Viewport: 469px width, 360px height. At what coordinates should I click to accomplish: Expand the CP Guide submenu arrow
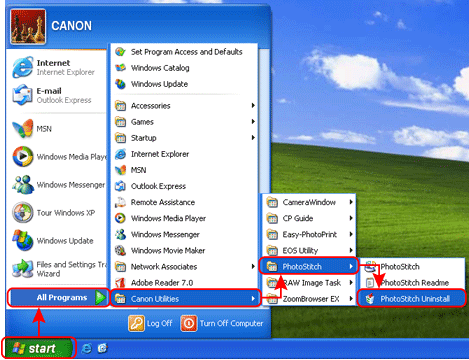coord(351,218)
